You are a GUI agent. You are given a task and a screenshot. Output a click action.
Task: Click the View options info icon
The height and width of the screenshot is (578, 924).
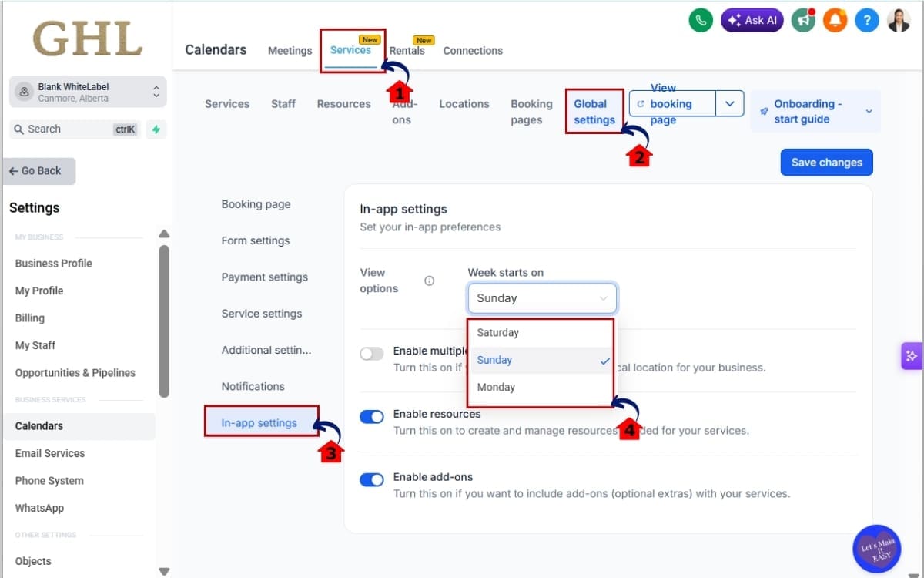[x=430, y=281]
